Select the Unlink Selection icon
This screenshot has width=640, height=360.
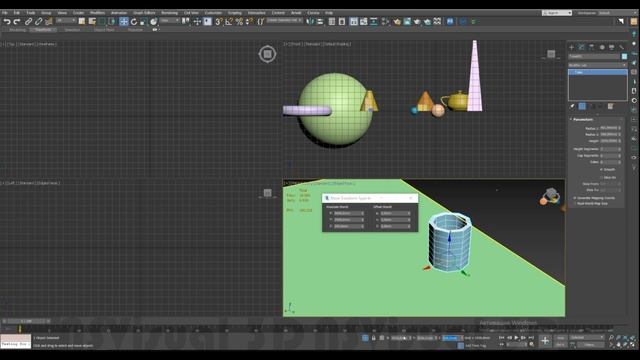coord(38,22)
